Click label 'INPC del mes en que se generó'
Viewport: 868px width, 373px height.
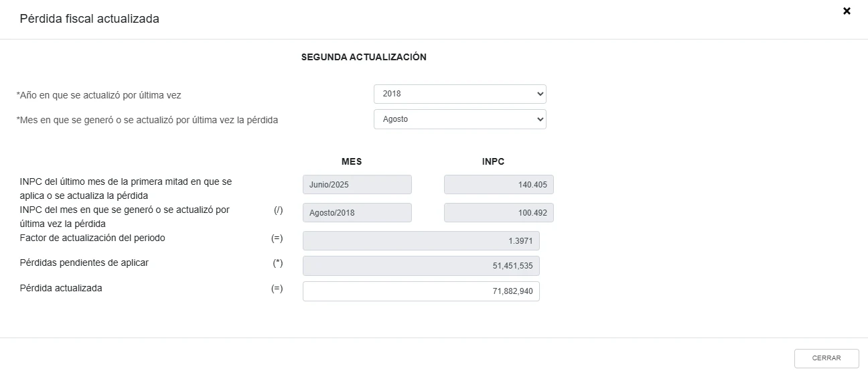coord(125,216)
